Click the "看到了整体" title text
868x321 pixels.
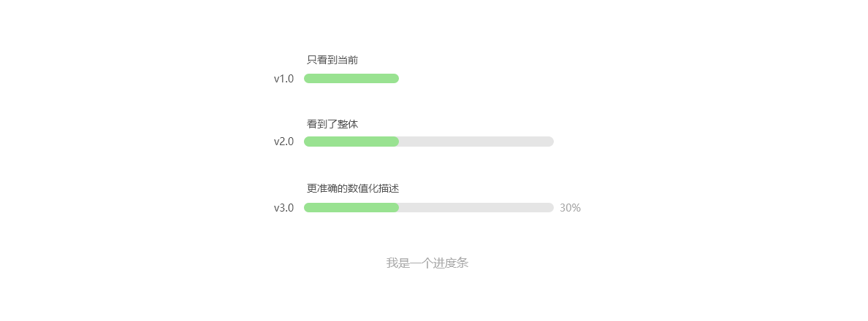pos(332,124)
